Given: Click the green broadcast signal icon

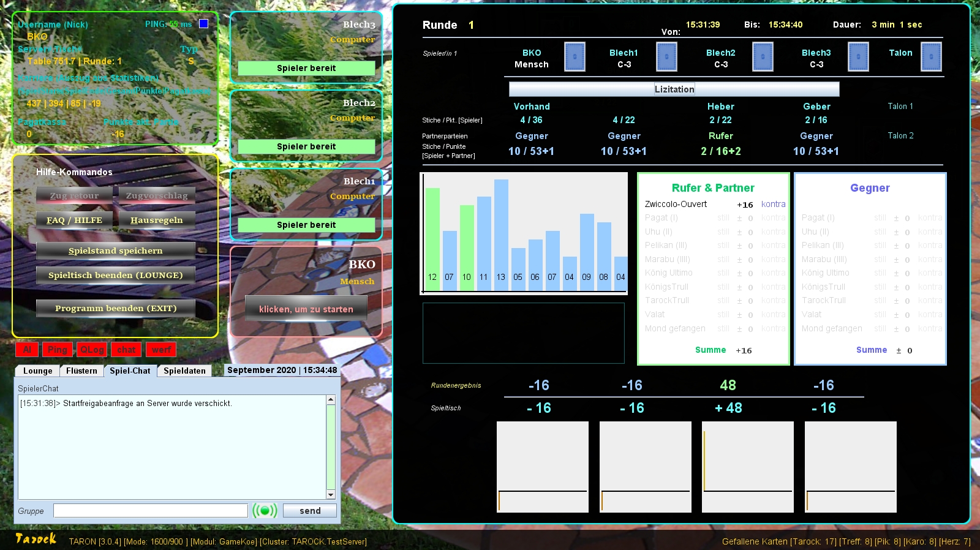Looking at the screenshot, I should point(265,510).
